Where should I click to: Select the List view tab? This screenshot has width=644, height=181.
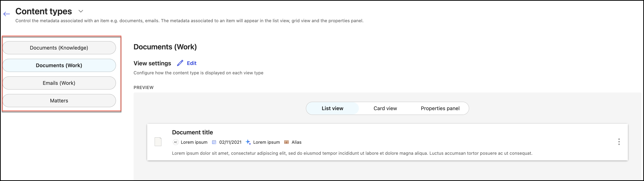[332, 108]
